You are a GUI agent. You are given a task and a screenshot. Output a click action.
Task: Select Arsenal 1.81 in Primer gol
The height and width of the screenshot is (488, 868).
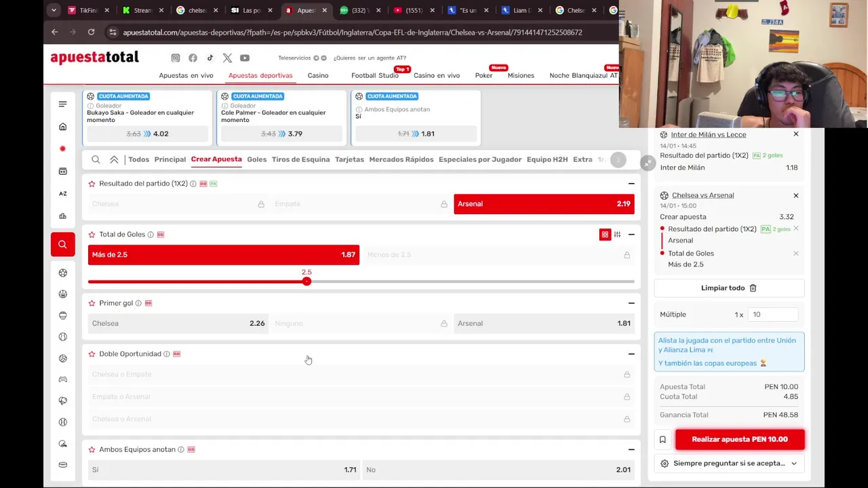click(x=544, y=323)
